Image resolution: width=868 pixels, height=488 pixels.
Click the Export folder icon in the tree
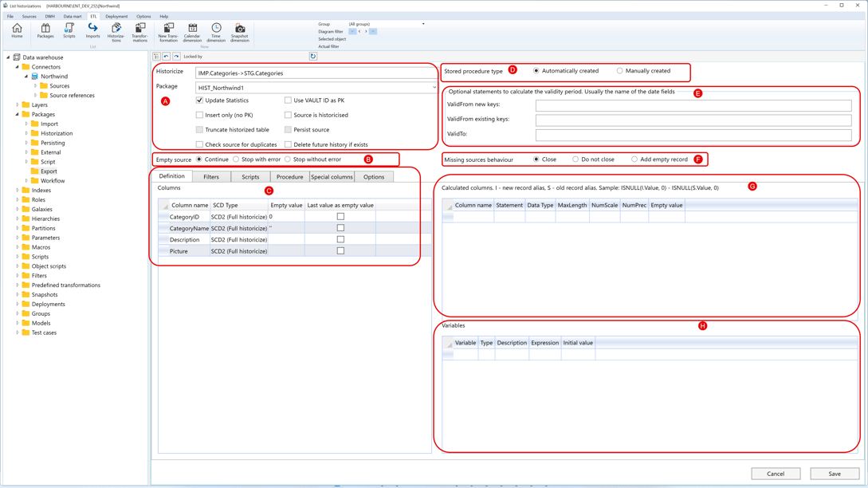(35, 171)
